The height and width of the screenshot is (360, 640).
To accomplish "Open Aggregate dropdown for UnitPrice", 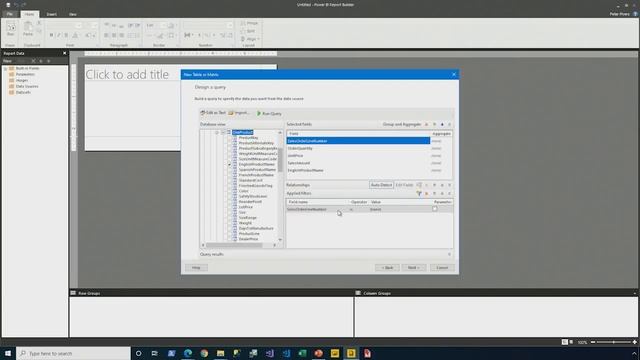I will [x=441, y=156].
